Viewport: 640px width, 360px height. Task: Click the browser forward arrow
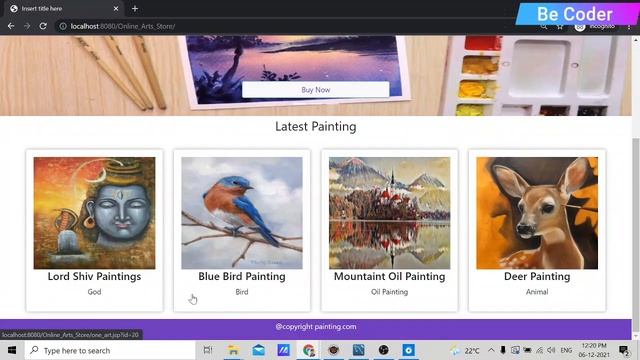(27, 26)
